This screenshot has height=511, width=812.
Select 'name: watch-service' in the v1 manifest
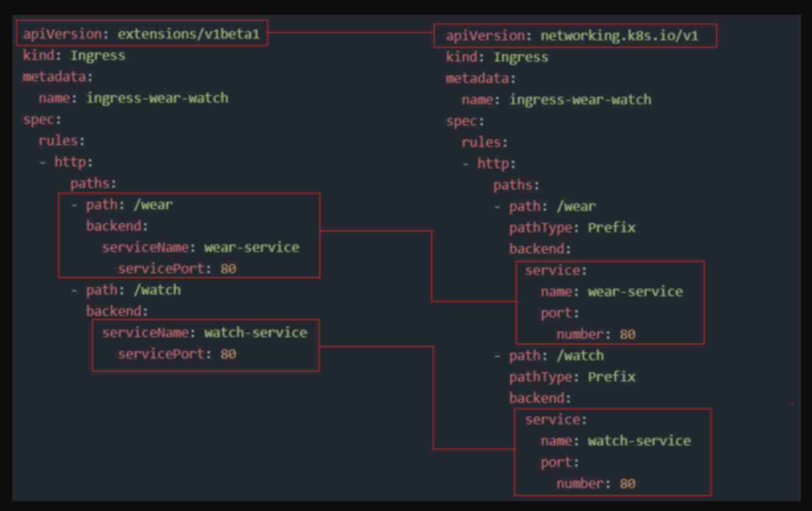[616, 441]
